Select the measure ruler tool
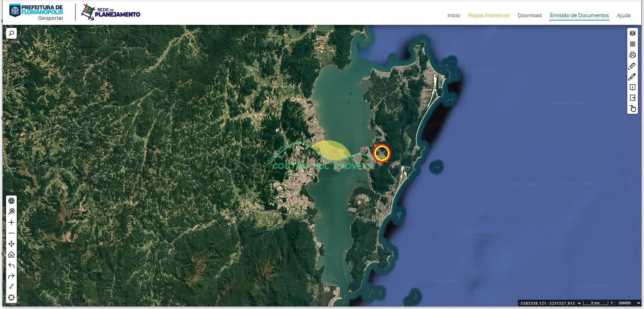Image resolution: width=644 pixels, height=309 pixels. 632,66
